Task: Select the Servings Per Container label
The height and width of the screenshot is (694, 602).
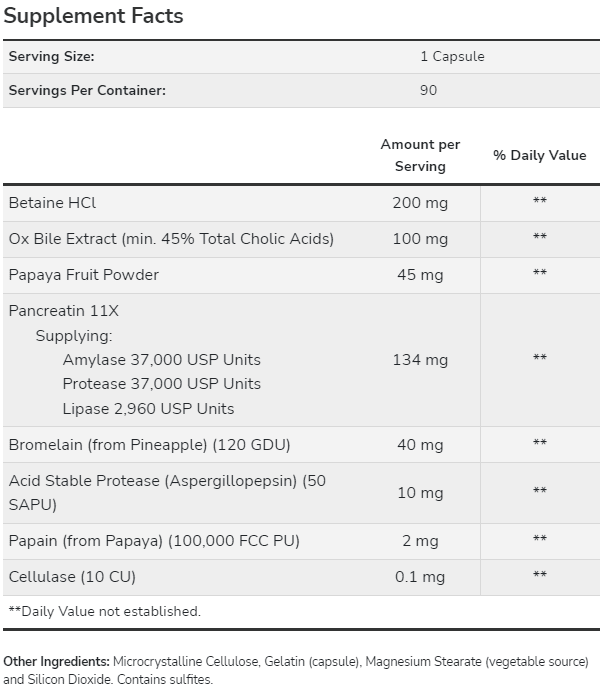Action: 87,90
